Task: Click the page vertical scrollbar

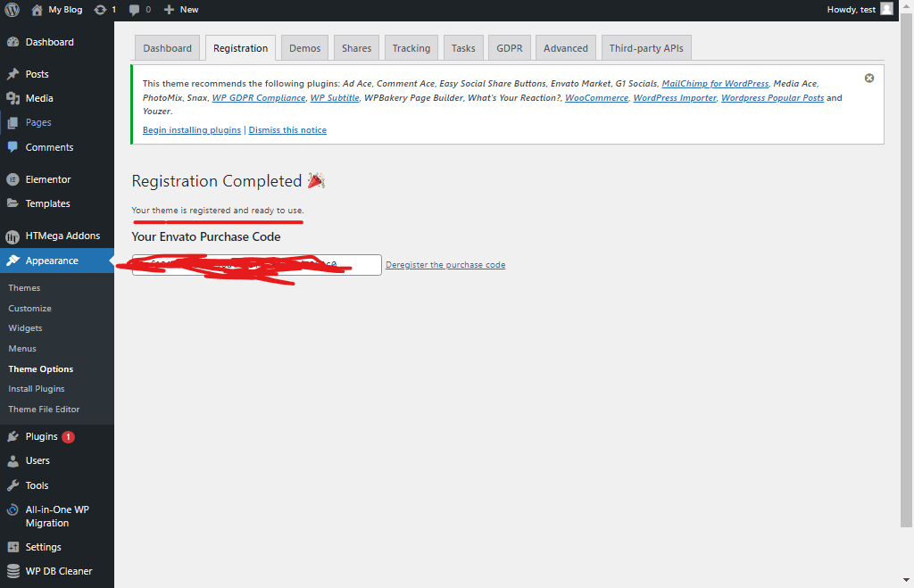Action: (906, 271)
